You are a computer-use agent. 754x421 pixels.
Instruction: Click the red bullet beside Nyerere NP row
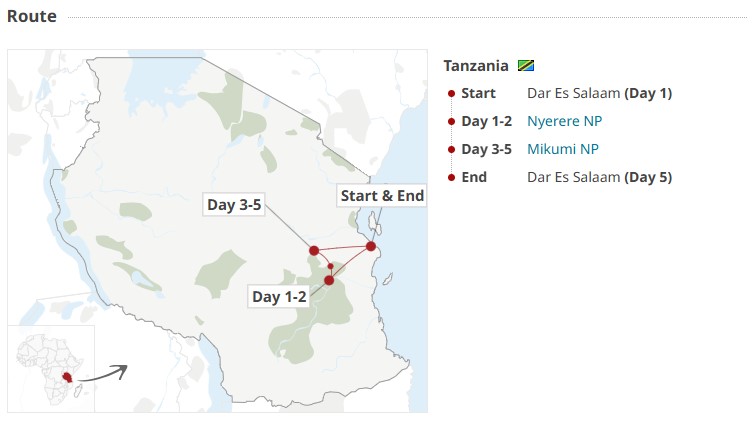pyautogui.click(x=452, y=121)
